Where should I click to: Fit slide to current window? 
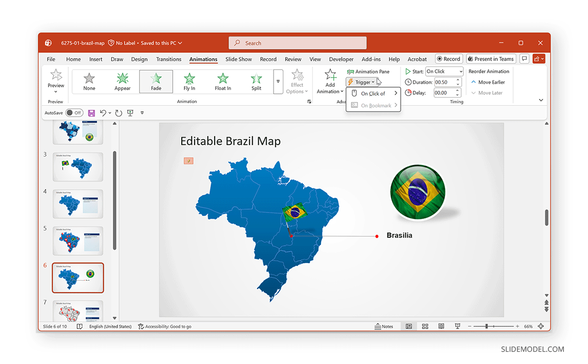[x=541, y=326]
